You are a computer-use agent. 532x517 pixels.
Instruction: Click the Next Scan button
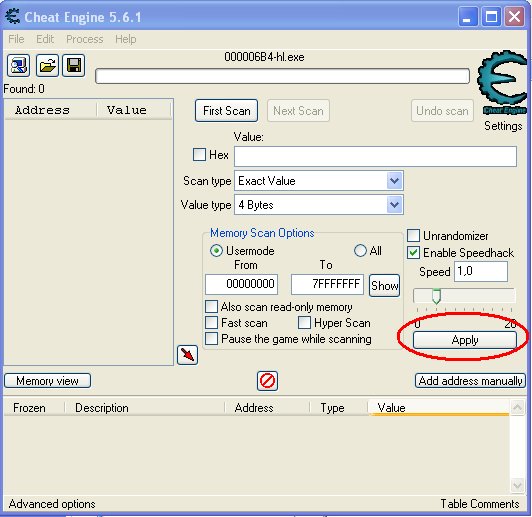(298, 111)
